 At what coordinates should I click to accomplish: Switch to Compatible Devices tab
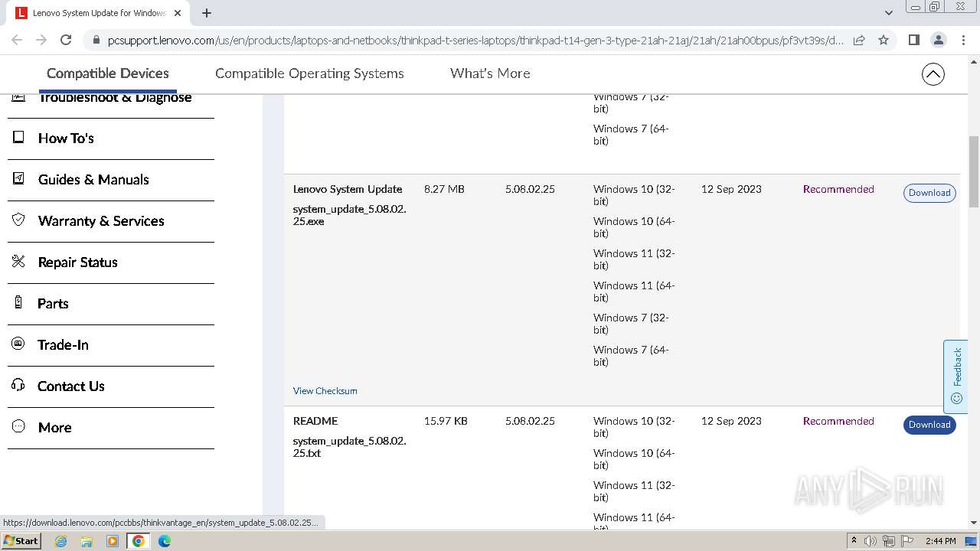point(108,73)
